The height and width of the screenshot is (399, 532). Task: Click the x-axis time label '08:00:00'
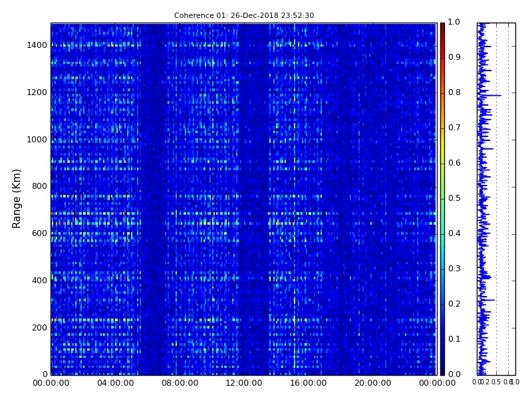(x=180, y=383)
